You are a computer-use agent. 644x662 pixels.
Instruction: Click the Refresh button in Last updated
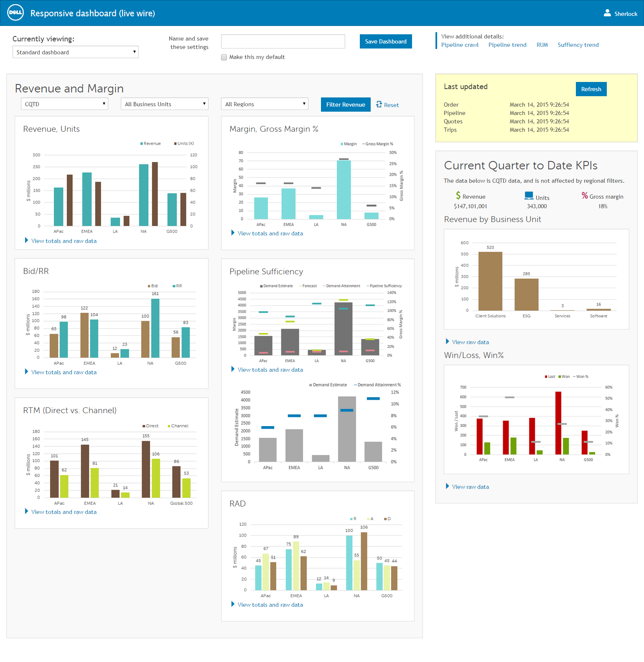(591, 89)
